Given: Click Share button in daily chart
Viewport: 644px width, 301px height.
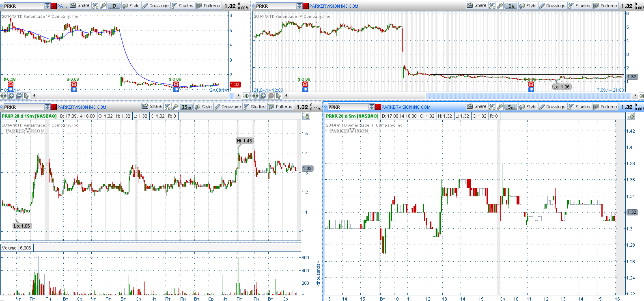Looking at the screenshot, I should [x=80, y=6].
